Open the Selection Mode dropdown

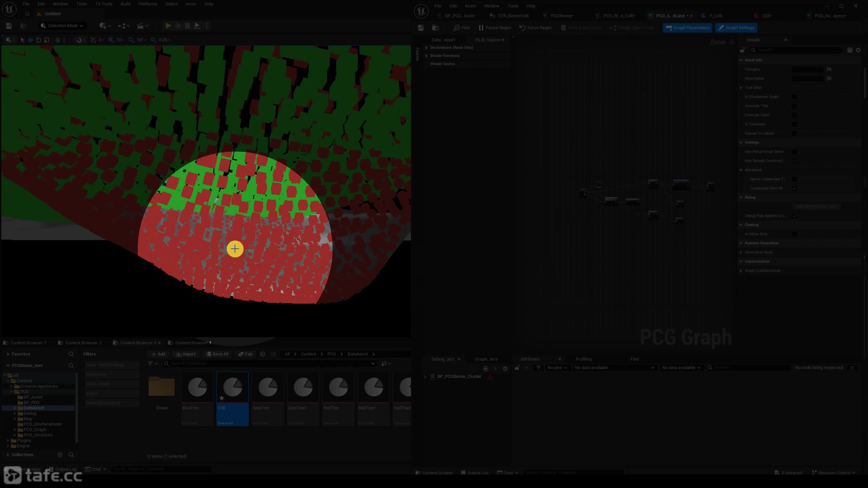point(62,26)
